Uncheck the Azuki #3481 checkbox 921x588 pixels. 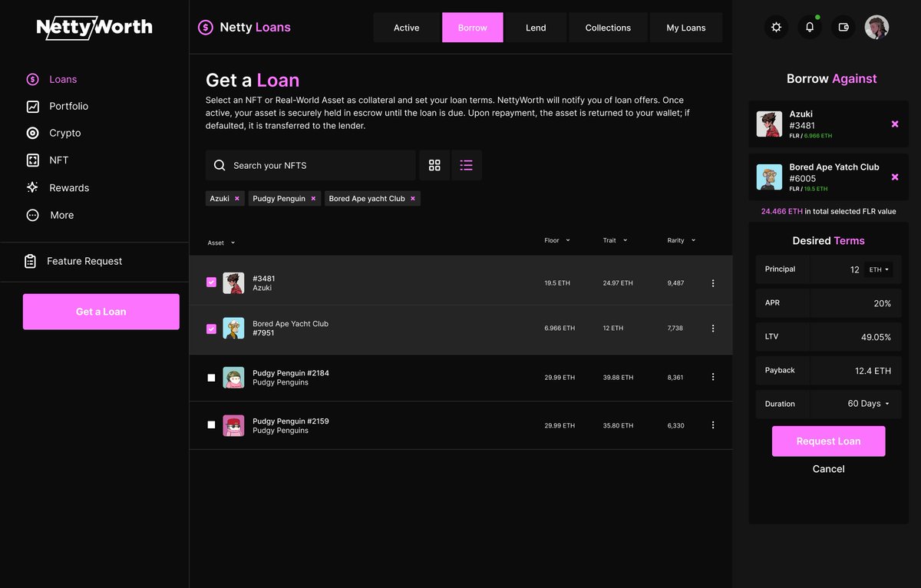click(x=211, y=282)
